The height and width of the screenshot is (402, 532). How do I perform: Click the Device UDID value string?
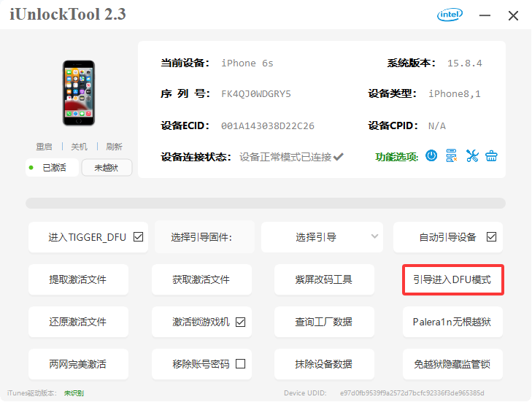click(412, 393)
